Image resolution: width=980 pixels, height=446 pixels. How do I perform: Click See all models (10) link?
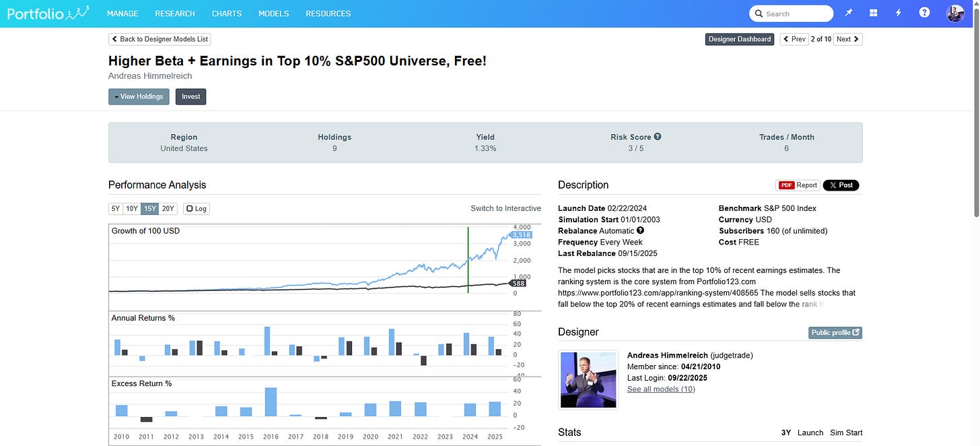pyautogui.click(x=661, y=389)
